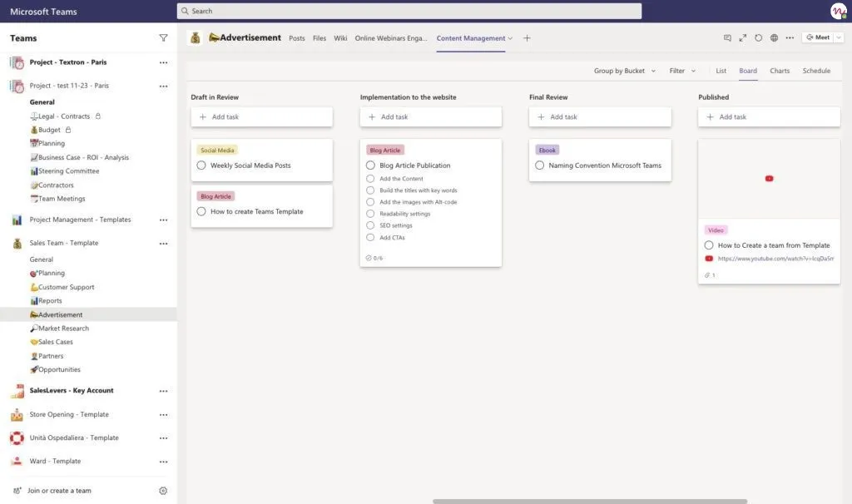Check off Add CTAs item

[x=370, y=237]
